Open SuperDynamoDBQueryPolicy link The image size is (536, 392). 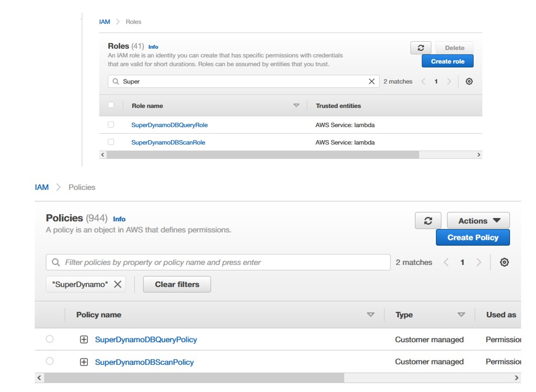click(x=146, y=340)
